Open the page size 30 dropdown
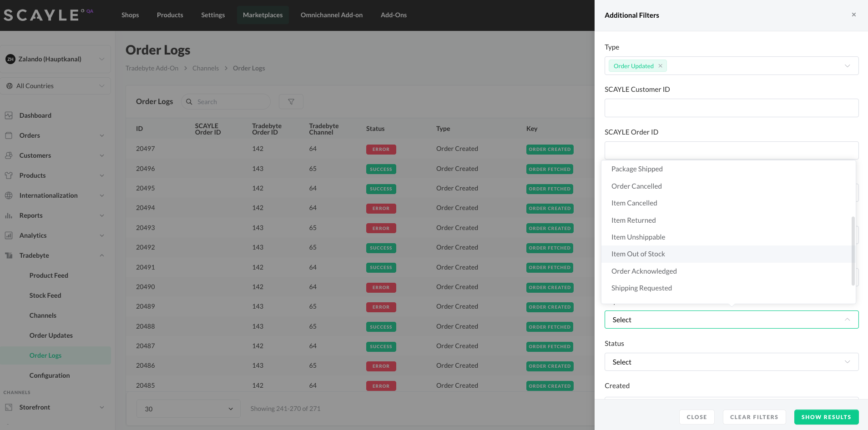The height and width of the screenshot is (430, 868). (188, 409)
